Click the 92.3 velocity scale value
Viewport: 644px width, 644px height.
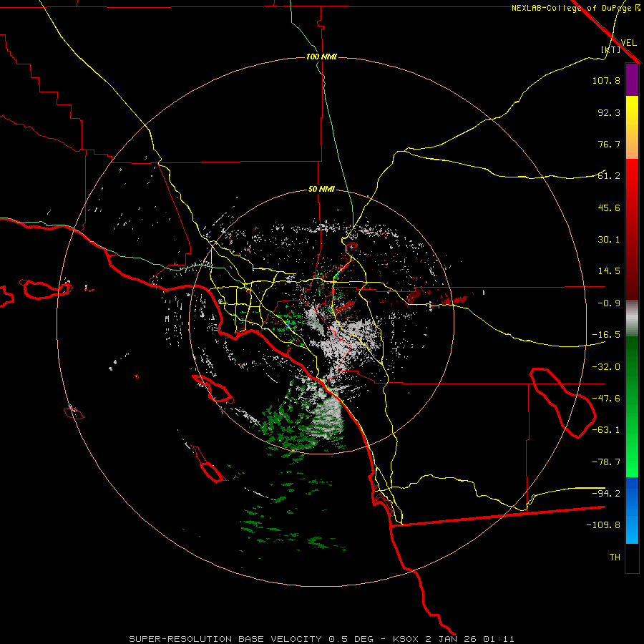point(609,112)
